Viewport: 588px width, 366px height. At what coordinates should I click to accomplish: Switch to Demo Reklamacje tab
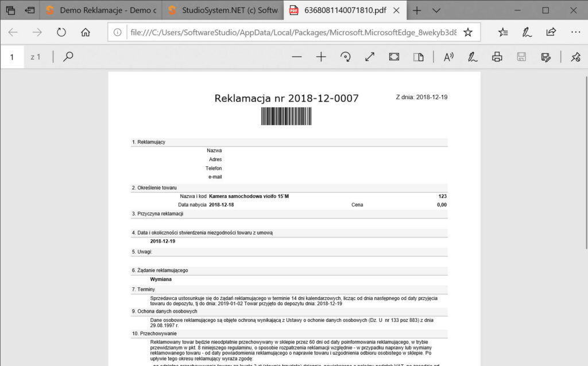(x=101, y=10)
